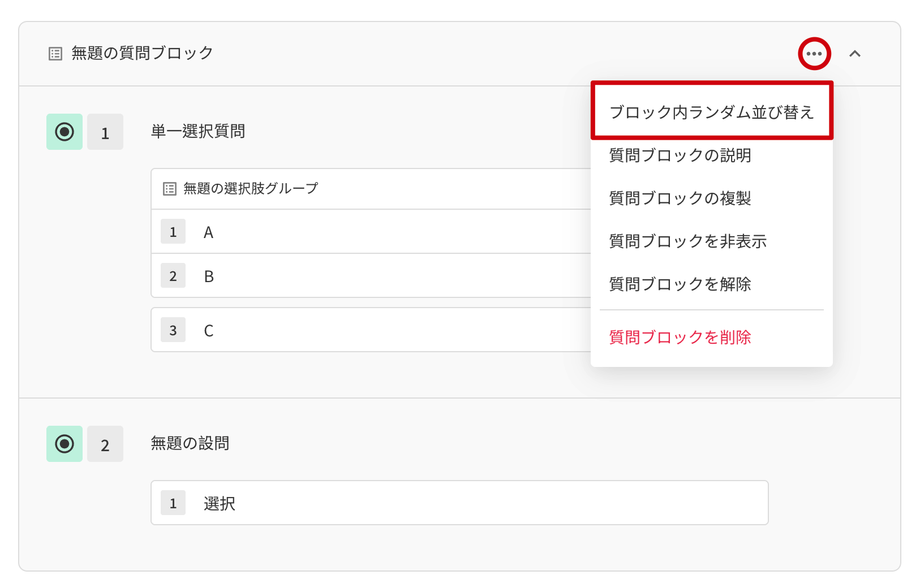Click the 単一選択質問 question title
Viewport: 920px width, 588px height.
(198, 131)
